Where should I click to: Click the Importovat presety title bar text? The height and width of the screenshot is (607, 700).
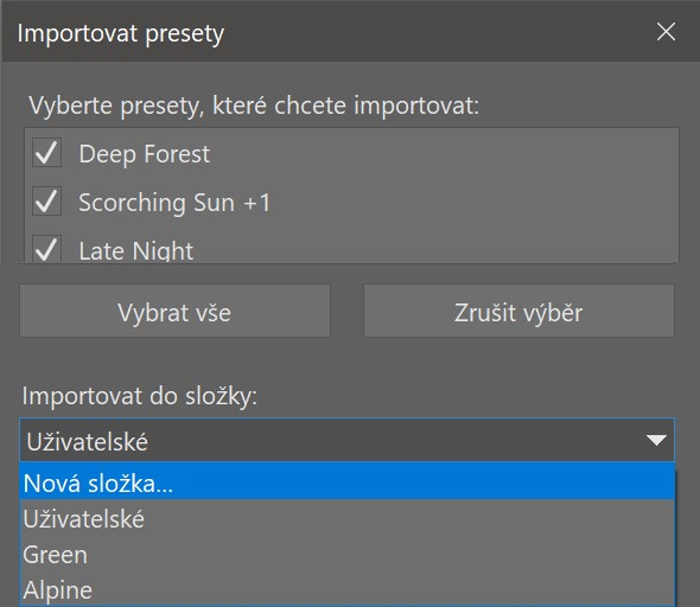(x=121, y=34)
